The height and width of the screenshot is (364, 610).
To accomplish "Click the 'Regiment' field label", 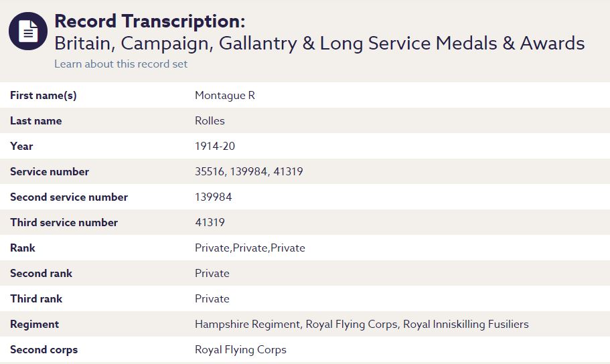I will [x=34, y=325].
